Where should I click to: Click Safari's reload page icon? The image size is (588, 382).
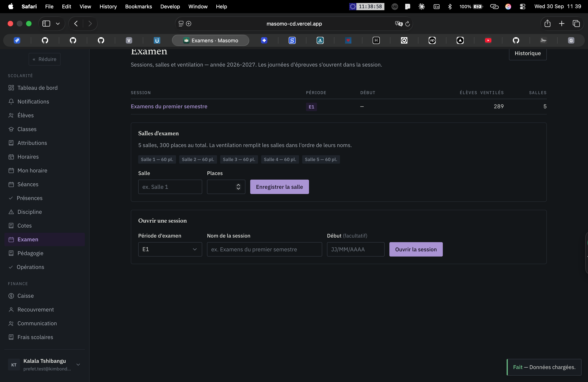click(x=407, y=24)
